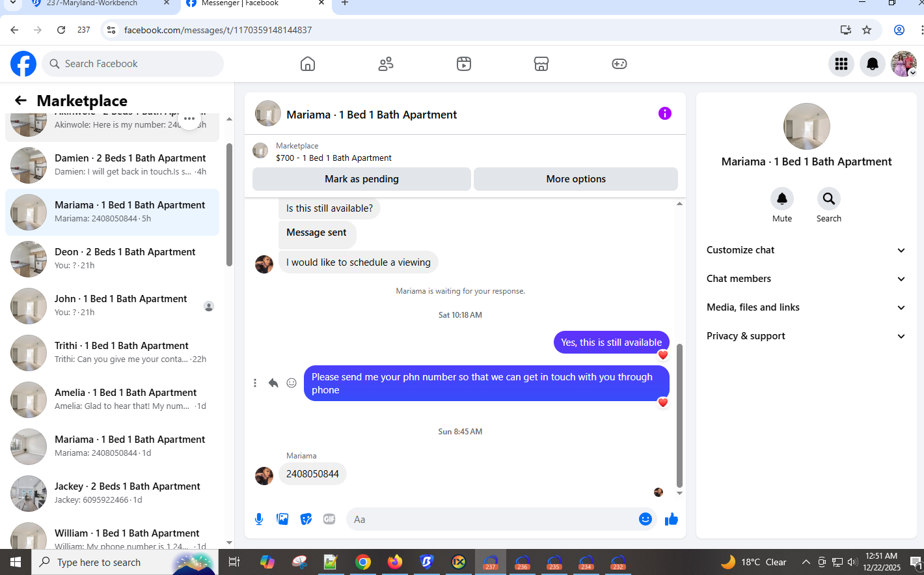Click the Search Facebook field
The image size is (924, 575).
pyautogui.click(x=133, y=64)
